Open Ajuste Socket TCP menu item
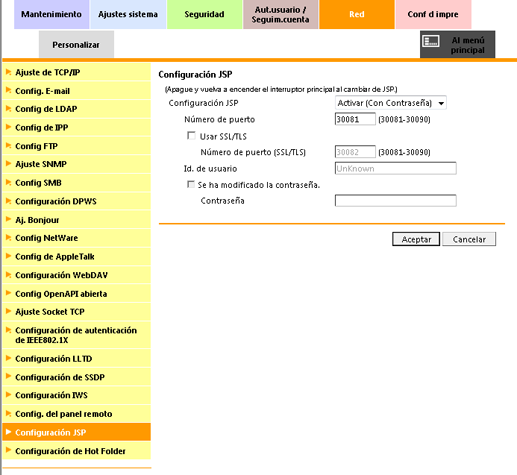Screen dimensions: 517x475 (76, 312)
